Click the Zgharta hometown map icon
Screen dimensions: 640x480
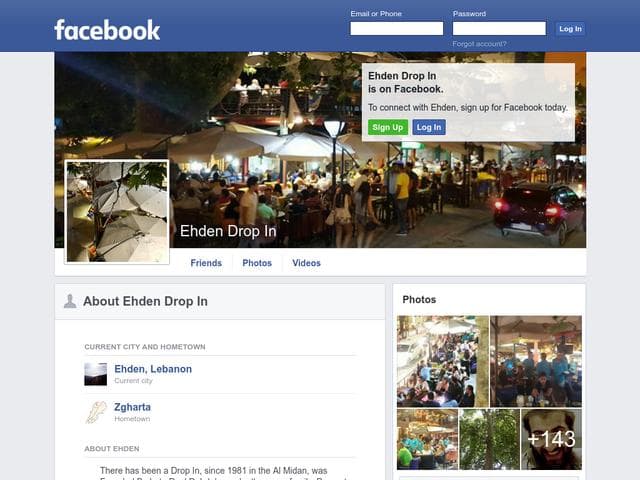(x=96, y=412)
